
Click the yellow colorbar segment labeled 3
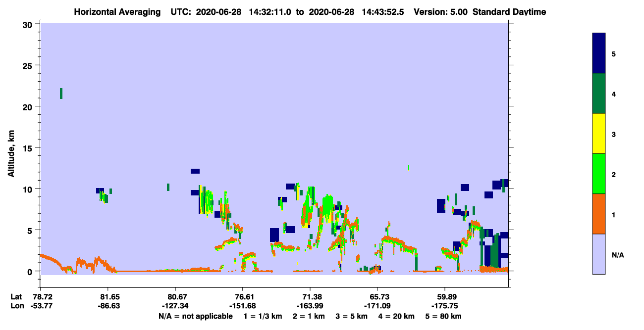point(599,134)
